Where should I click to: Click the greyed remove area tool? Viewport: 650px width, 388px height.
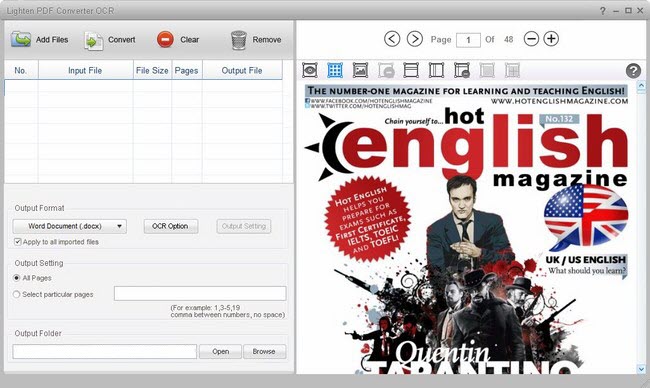[x=386, y=70]
